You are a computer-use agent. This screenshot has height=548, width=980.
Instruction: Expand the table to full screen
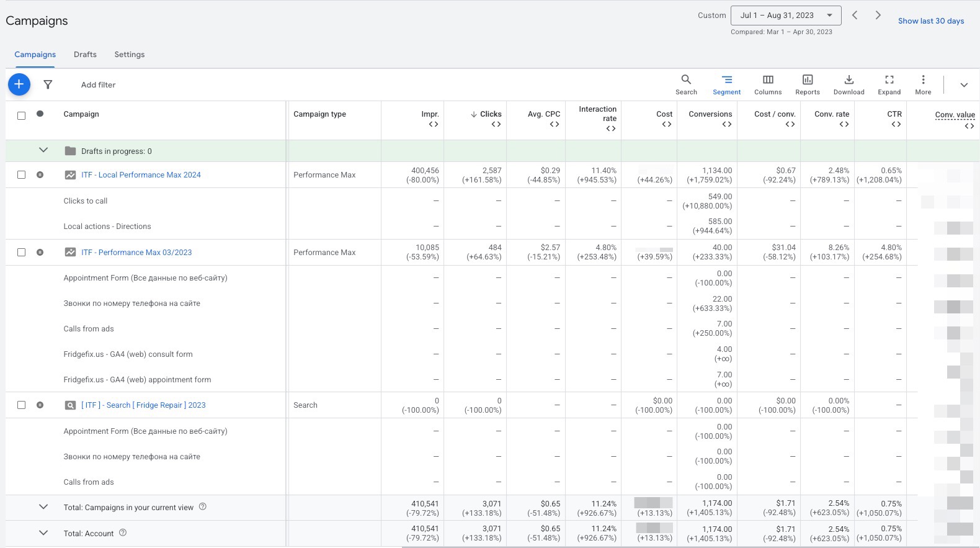pos(889,84)
